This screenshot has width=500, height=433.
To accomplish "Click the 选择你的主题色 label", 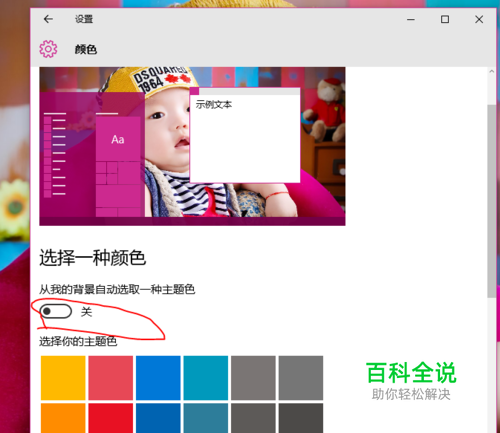I will point(78,341).
